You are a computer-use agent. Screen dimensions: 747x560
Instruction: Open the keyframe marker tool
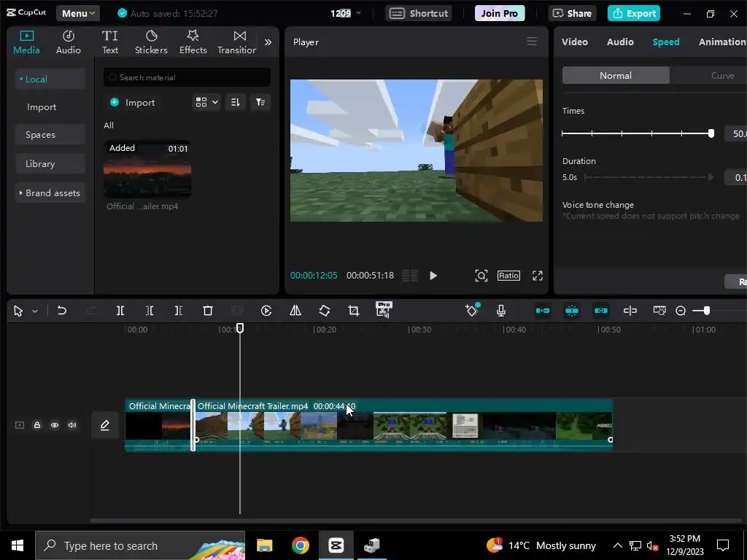coord(472,311)
